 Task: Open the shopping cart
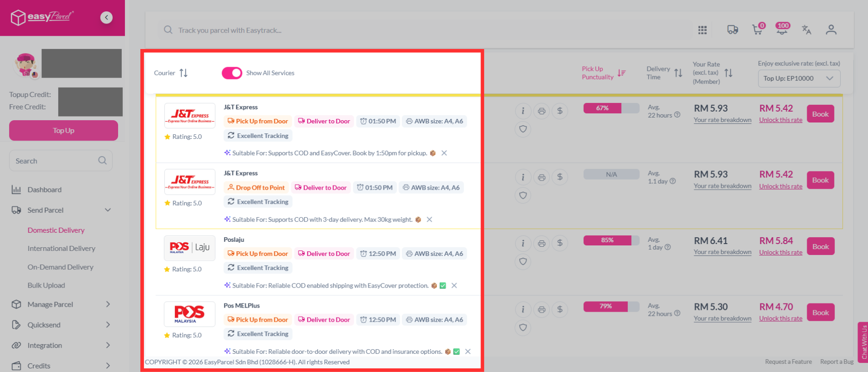758,29
